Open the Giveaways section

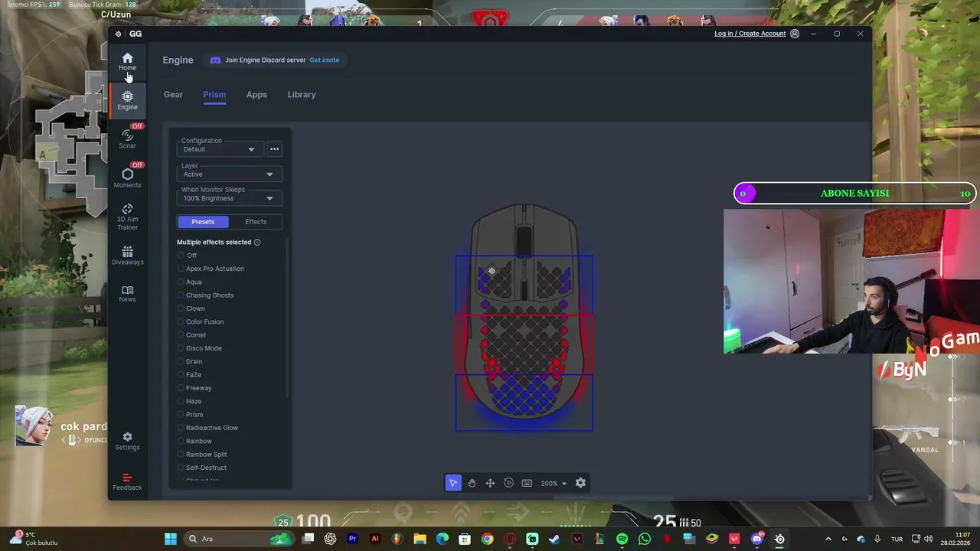click(x=127, y=256)
